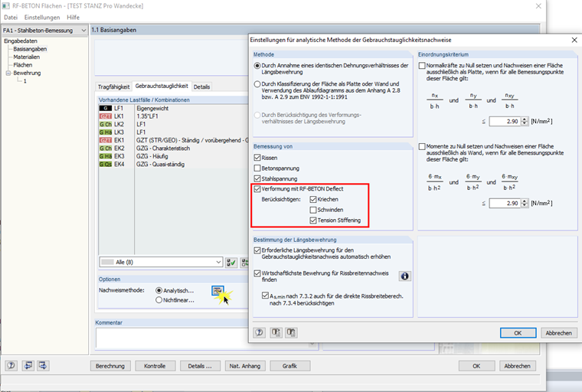Enable Normalkräfte zu Null setzen checkbox
Image resolution: width=582 pixels, height=392 pixels.
coord(422,65)
